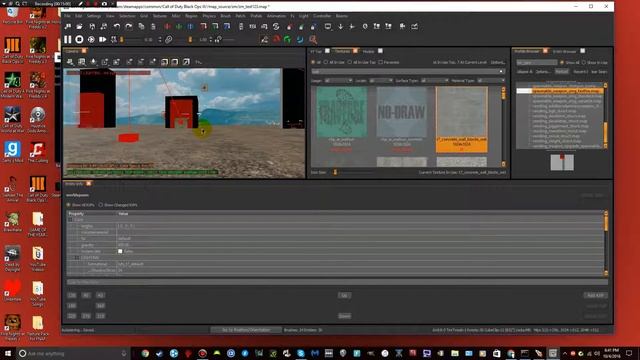Click Go to Position/Orientation button

click(x=246, y=330)
